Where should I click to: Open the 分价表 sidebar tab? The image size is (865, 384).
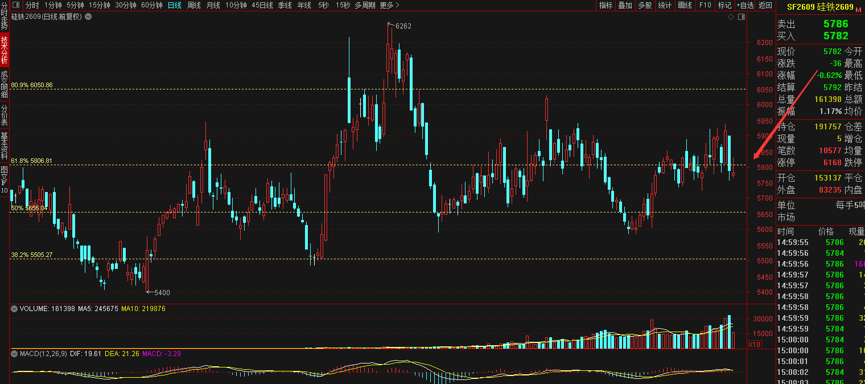[4, 114]
